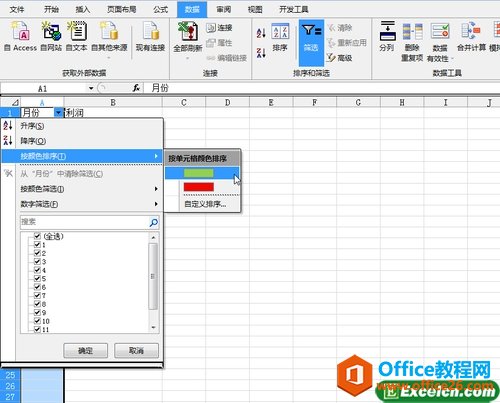Click the Select All corner triangle
500x403 pixels.
15,102
